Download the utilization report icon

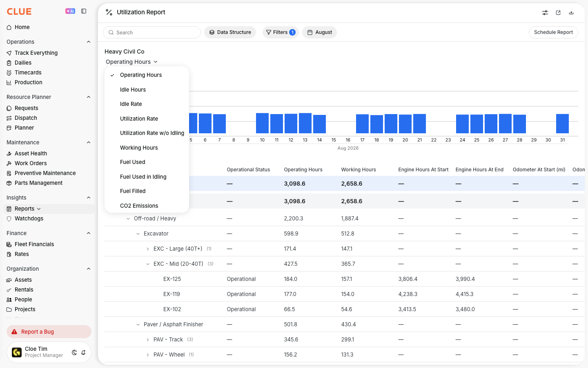pyautogui.click(x=571, y=13)
